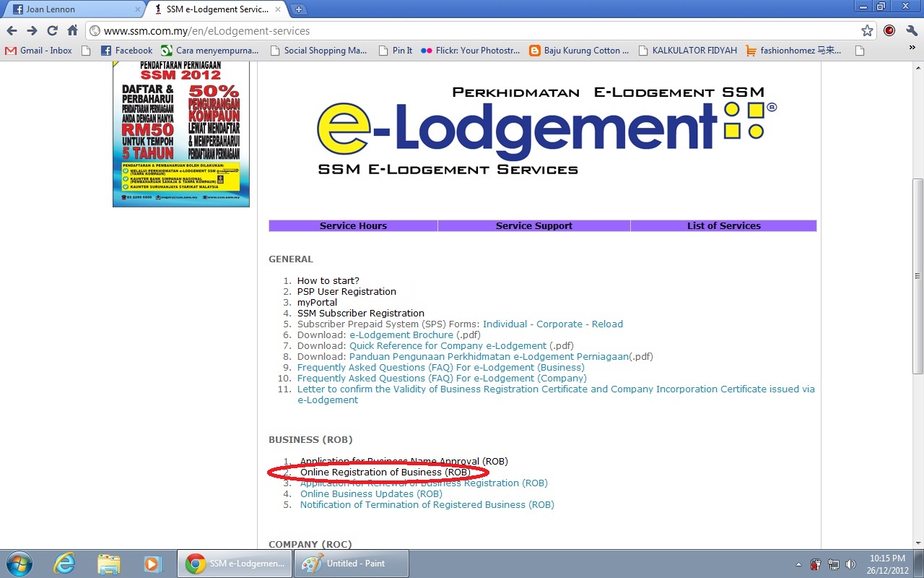Open Online Registration of Business (ROB)
924x578 pixels.
click(385, 472)
